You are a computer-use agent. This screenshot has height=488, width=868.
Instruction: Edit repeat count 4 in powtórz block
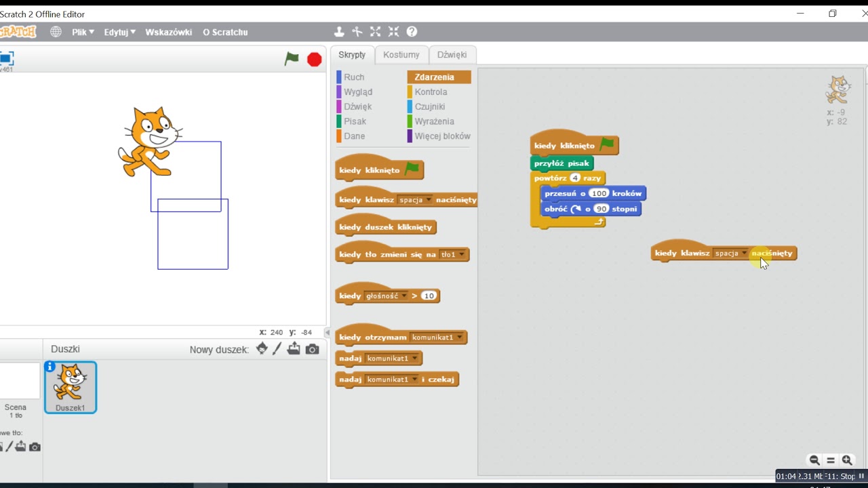coord(575,178)
